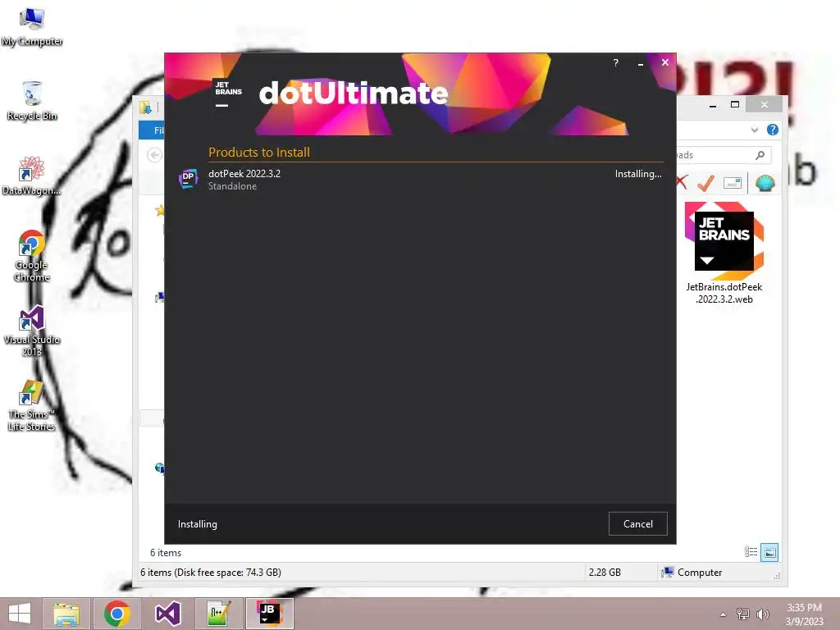The width and height of the screenshot is (840, 630).
Task: Maximize the File Explorer window
Action: [x=735, y=104]
